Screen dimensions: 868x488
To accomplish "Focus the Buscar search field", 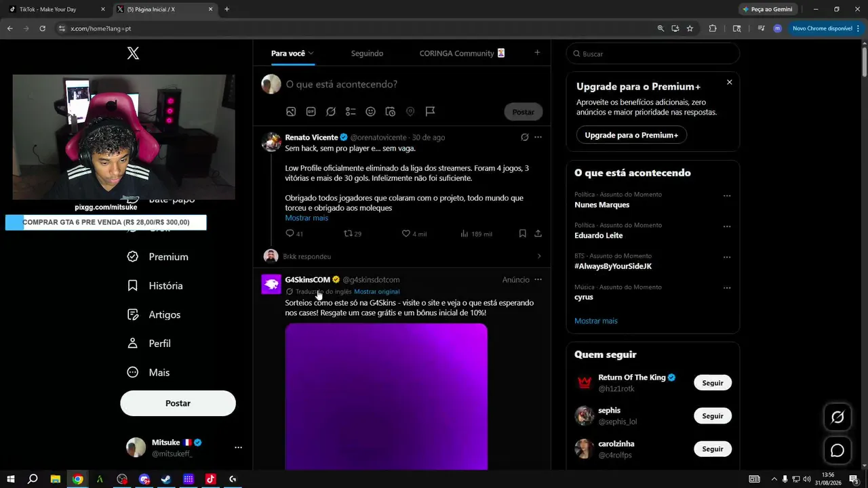I will pos(653,54).
